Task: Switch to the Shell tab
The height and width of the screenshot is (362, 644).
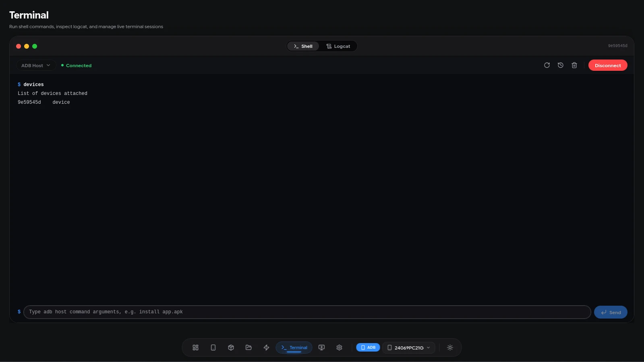Action: coord(303,46)
